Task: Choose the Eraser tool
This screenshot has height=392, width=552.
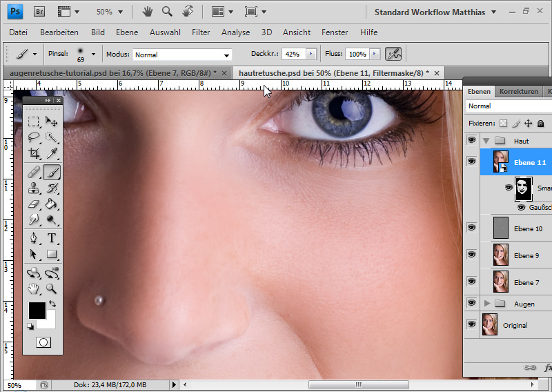Action: pyautogui.click(x=34, y=204)
